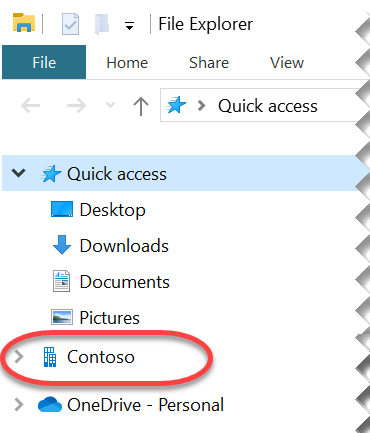Select Desktop in the navigation pane
This screenshot has width=370, height=433.
pos(98,210)
